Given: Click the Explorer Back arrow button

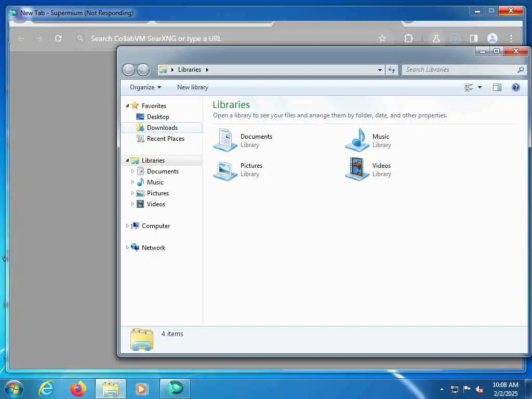Looking at the screenshot, I should (x=129, y=70).
